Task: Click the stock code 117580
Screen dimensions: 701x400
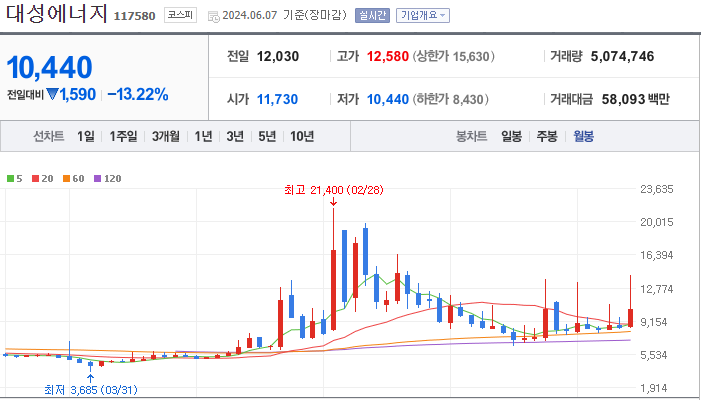Action: (x=135, y=16)
